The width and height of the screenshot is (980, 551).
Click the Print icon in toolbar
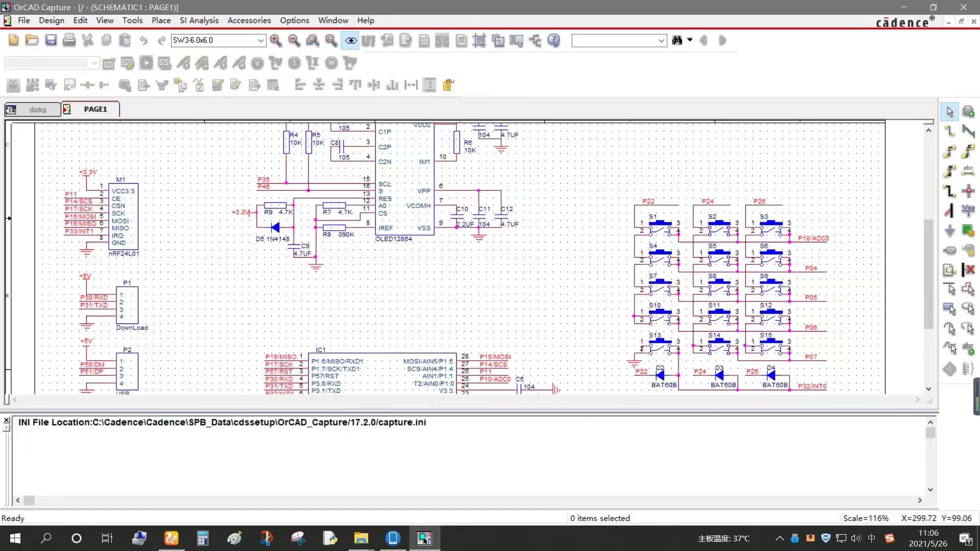69,40
